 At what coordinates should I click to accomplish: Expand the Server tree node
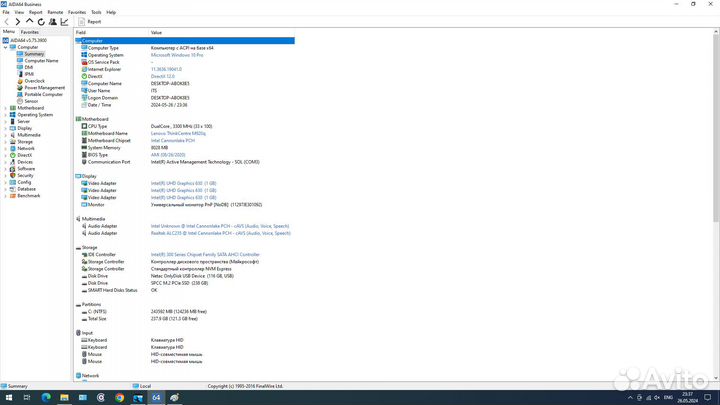(6, 122)
